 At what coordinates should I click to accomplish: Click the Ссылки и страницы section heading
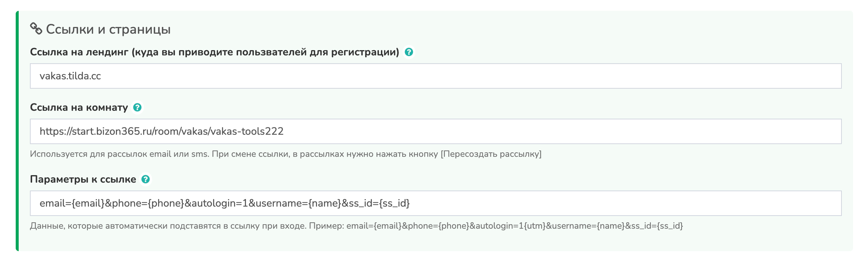click(108, 29)
